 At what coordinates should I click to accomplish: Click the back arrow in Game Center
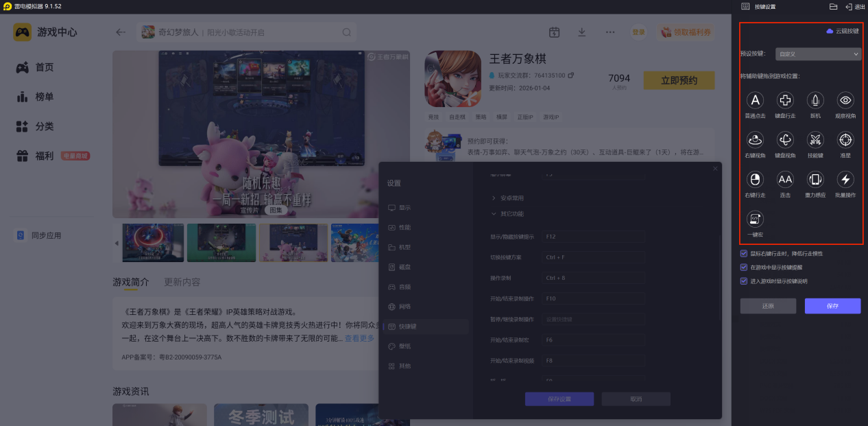121,32
